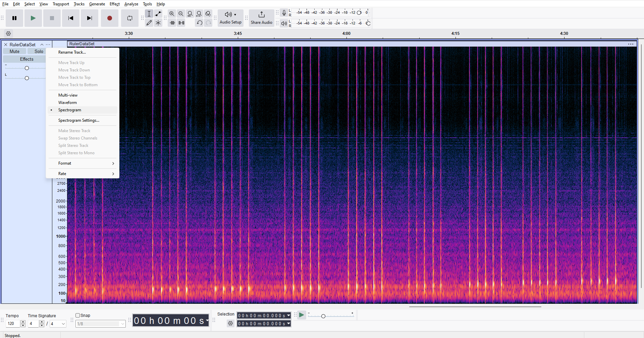Click the track panel three-dots menu
This screenshot has width=644, height=338.
pyautogui.click(x=48, y=45)
